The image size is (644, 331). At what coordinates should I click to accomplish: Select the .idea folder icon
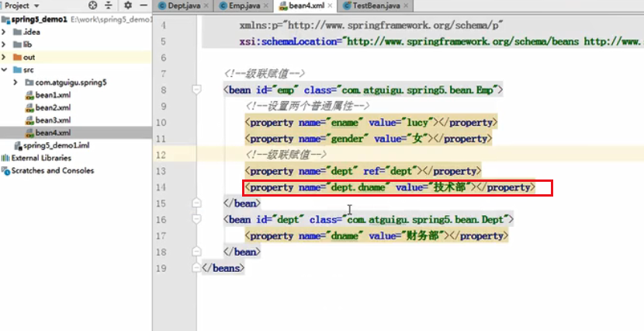click(17, 32)
